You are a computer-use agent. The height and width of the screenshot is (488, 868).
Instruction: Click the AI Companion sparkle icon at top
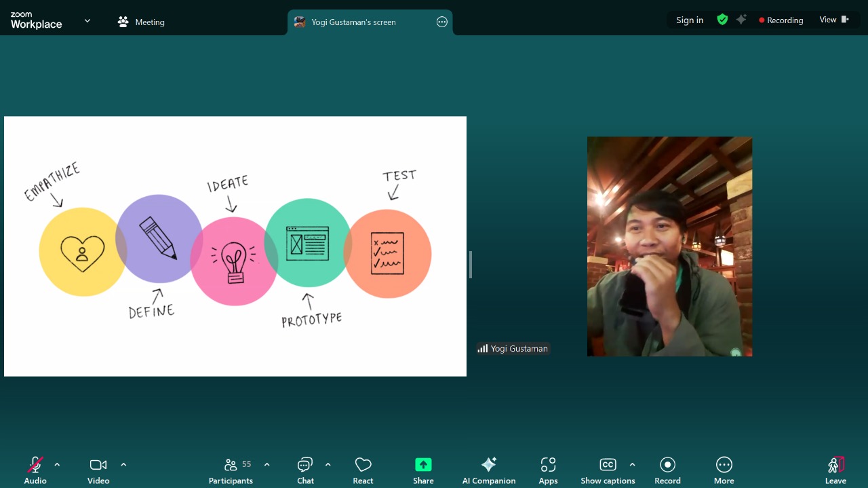click(741, 20)
